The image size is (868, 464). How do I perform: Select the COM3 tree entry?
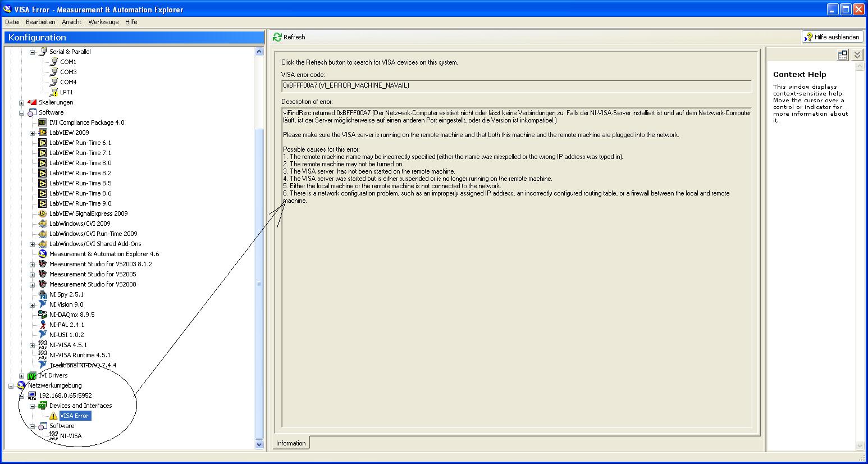point(68,72)
